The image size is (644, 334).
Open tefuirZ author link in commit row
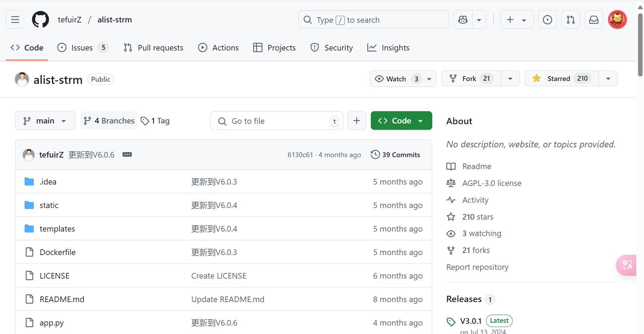point(51,155)
